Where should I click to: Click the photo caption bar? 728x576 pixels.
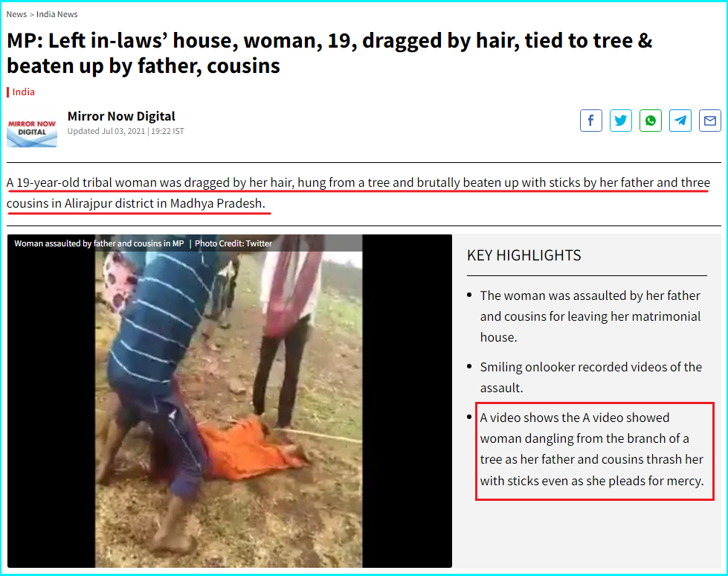pyautogui.click(x=184, y=243)
